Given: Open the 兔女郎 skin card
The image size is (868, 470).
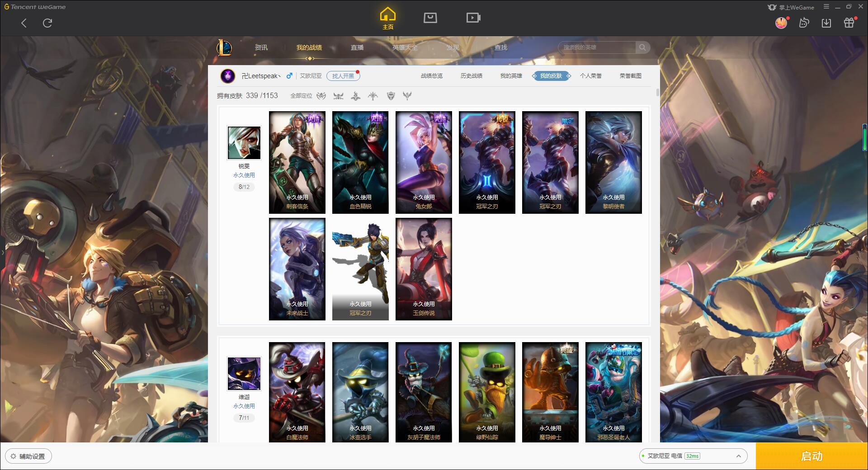Looking at the screenshot, I should pos(424,162).
